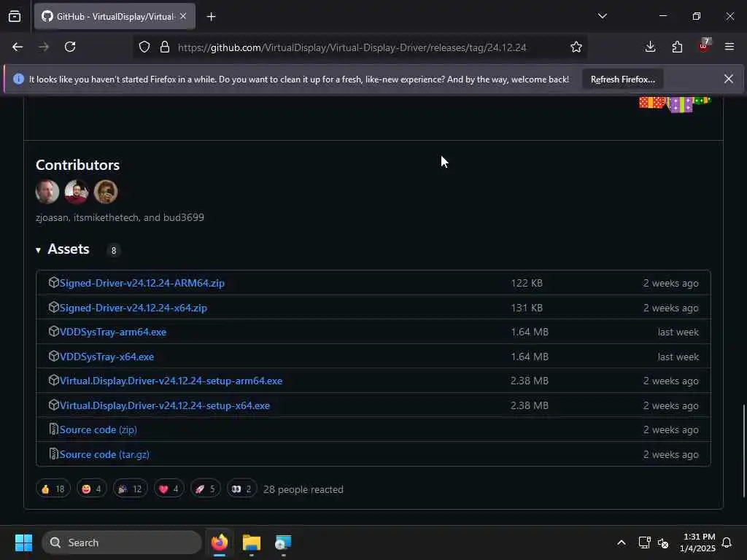Go back to the previous page

(x=18, y=47)
